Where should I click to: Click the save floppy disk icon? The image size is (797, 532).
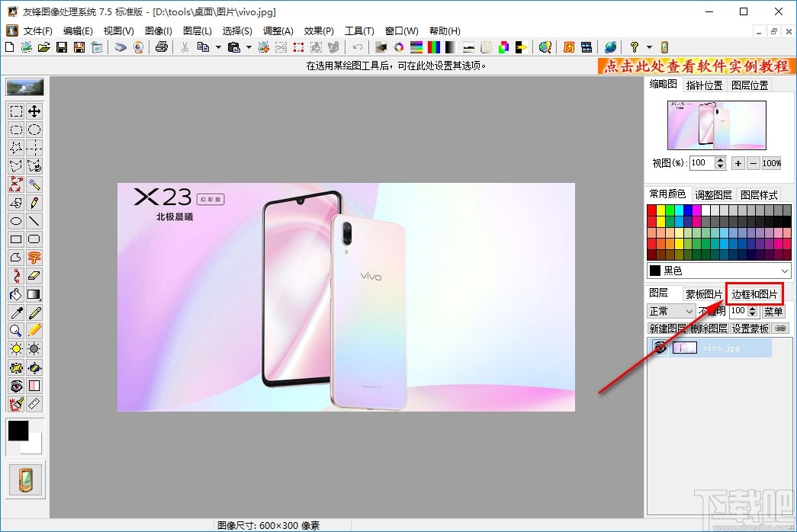tap(61, 47)
